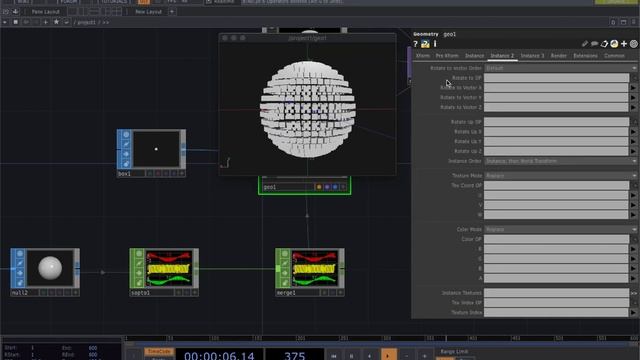This screenshot has height=360, width=640.
Task: Open Color Mode dropdown
Action: pyautogui.click(x=560, y=229)
